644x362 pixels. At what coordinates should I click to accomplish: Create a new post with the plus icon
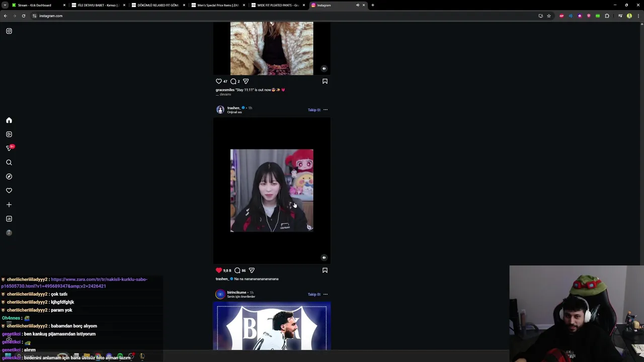click(9, 205)
